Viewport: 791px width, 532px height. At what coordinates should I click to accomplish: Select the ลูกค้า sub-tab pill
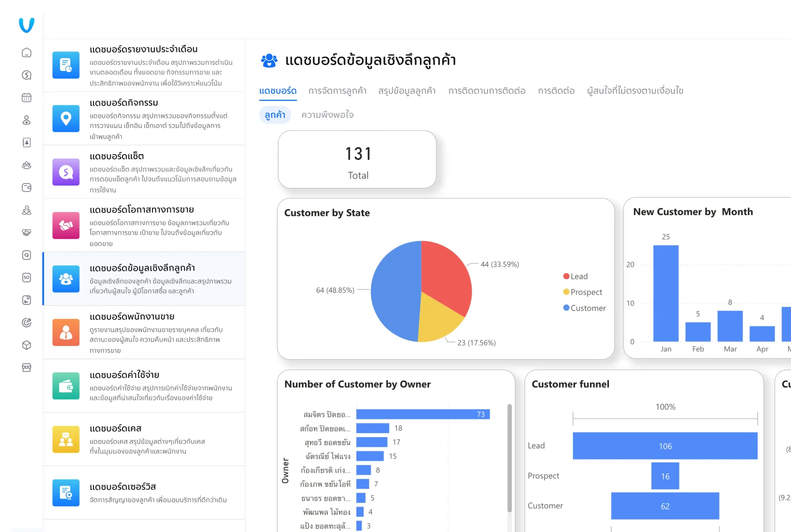pos(275,115)
